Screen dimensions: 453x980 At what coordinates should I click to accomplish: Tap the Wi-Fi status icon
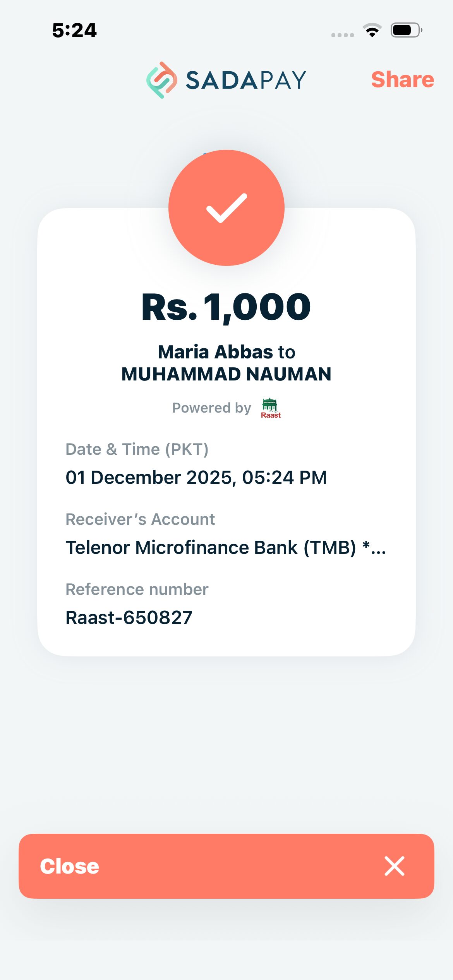pos(372,30)
